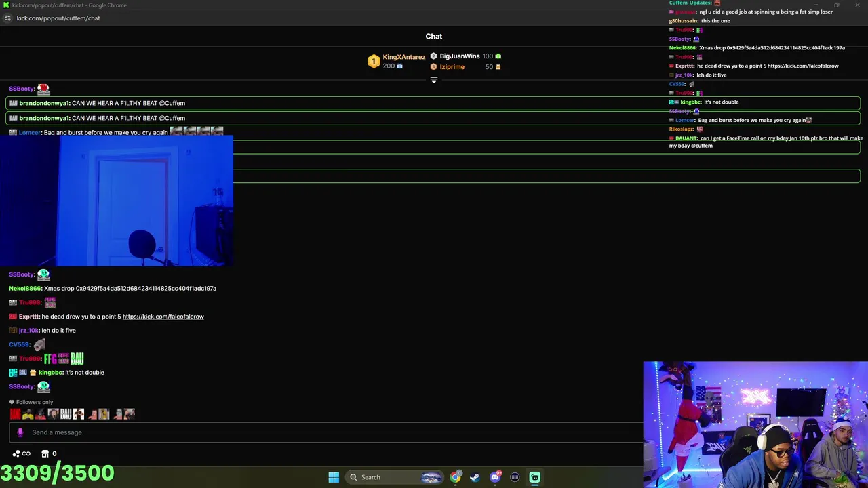Click the bronze rank 3 badge

click(434, 67)
